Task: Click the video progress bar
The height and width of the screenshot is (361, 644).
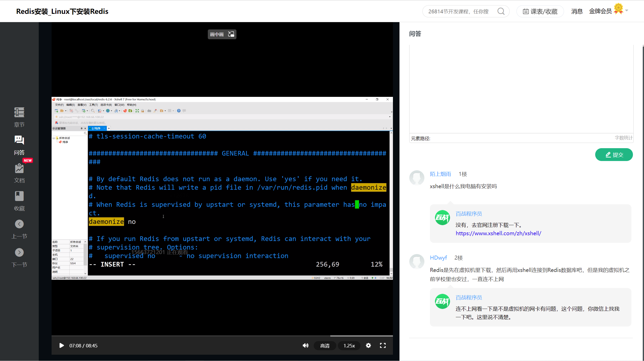Action: (x=222, y=336)
